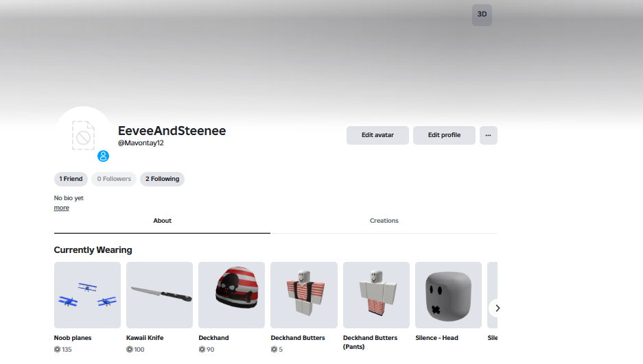Viewport: 643px width, 364px height.
Task: Open the 0 Followers list
Action: pyautogui.click(x=114, y=179)
